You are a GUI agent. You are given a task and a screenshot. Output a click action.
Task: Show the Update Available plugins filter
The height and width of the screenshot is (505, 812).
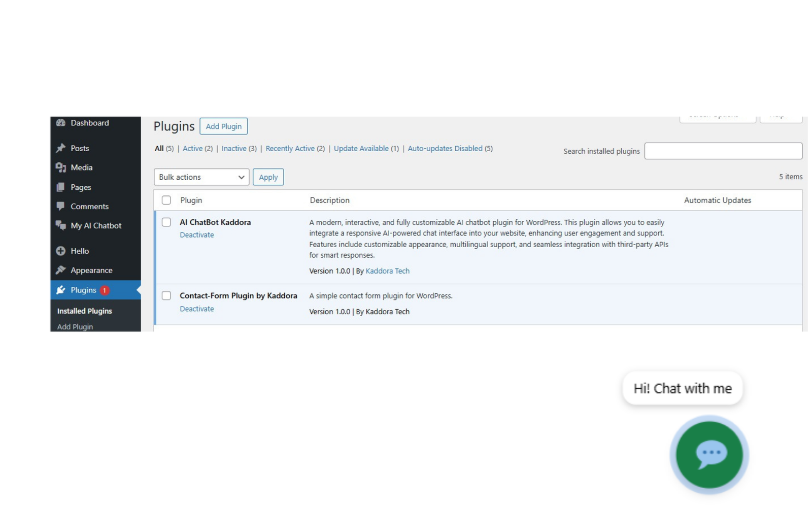pos(361,149)
